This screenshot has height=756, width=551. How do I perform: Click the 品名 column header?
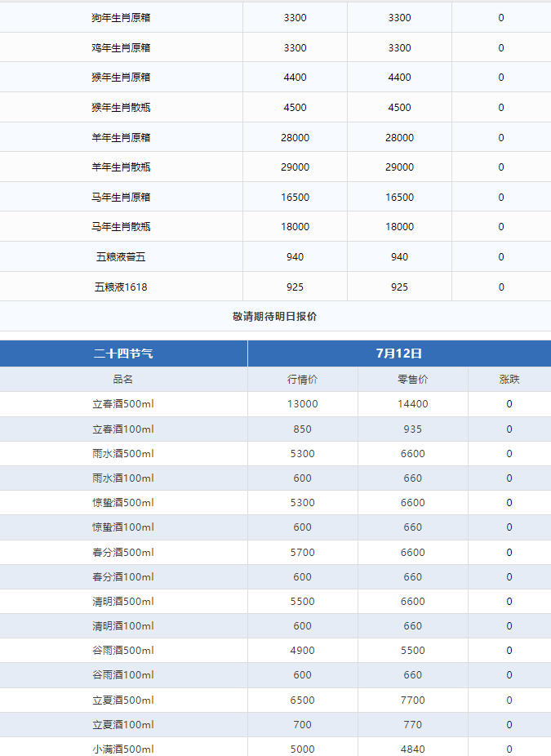click(x=123, y=380)
